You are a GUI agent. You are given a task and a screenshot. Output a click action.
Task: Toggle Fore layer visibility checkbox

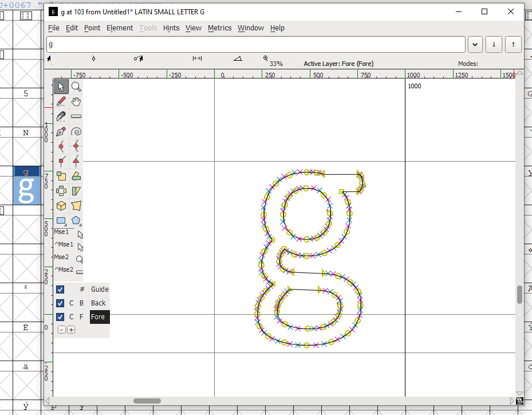(x=60, y=317)
